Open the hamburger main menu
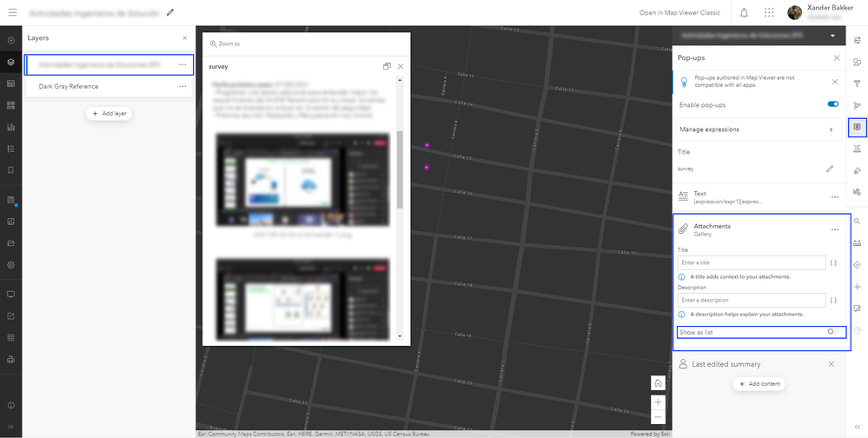868x438 pixels. tap(12, 12)
